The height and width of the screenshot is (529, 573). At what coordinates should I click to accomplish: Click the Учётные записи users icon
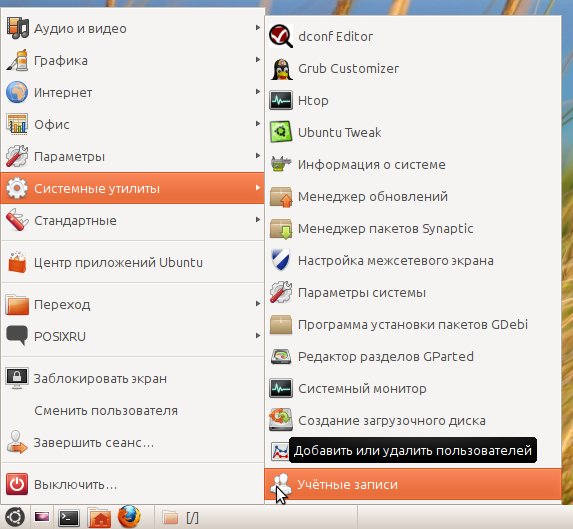coord(281,485)
